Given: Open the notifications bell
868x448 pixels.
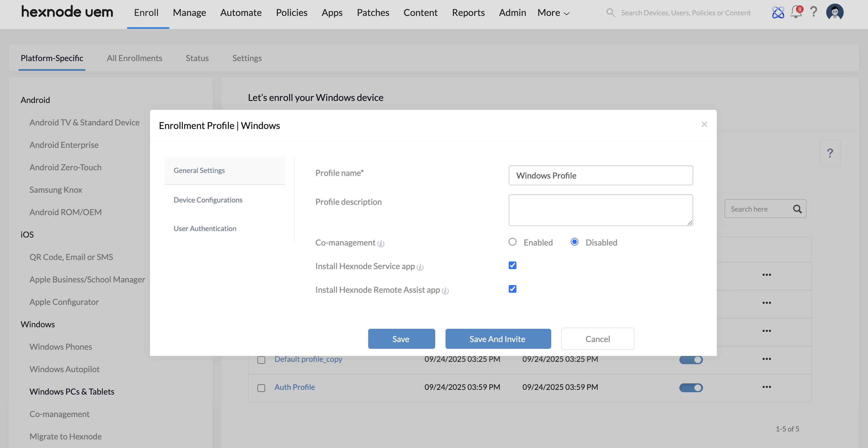Looking at the screenshot, I should 796,12.
